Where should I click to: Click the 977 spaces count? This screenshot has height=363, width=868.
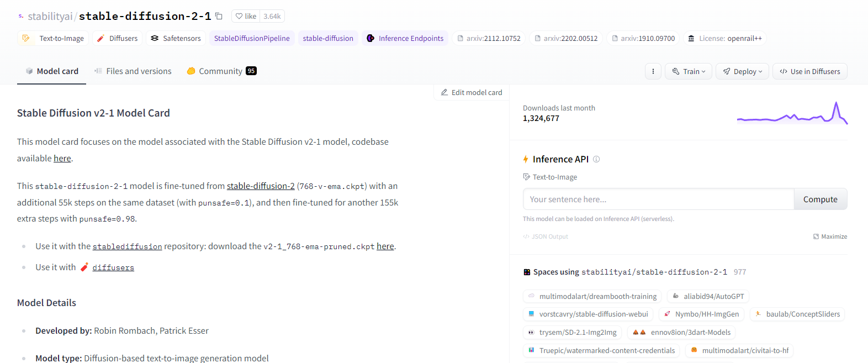pyautogui.click(x=740, y=272)
